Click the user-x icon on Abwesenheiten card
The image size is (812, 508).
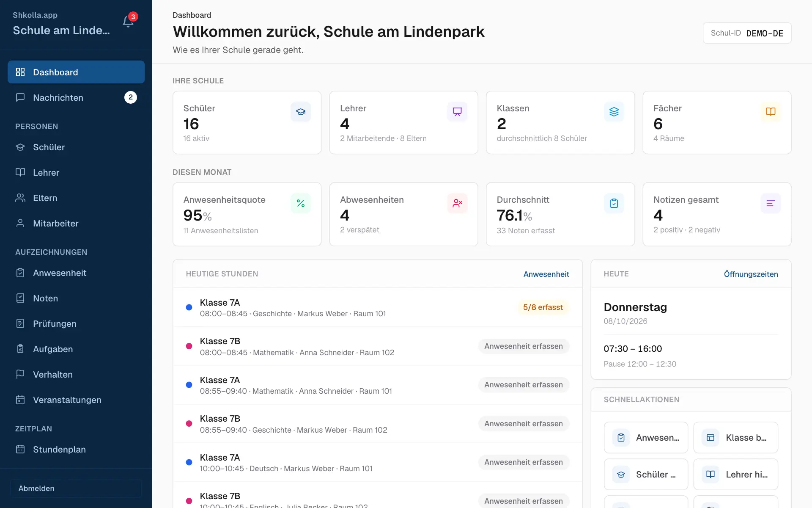point(457,203)
